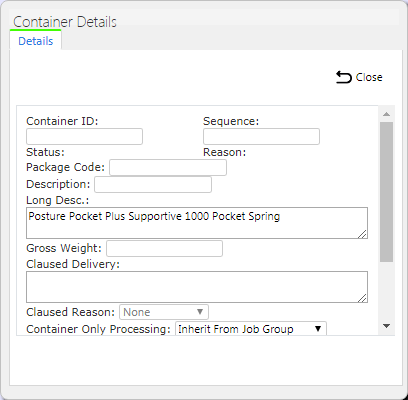This screenshot has height=400, width=408.
Task: Switch to the Details tab
Action: point(36,41)
